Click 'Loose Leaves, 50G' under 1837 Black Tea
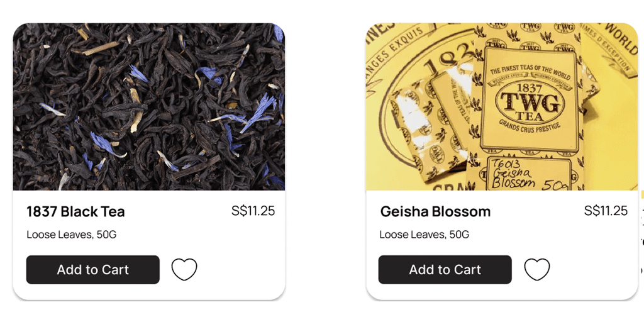 coord(72,235)
